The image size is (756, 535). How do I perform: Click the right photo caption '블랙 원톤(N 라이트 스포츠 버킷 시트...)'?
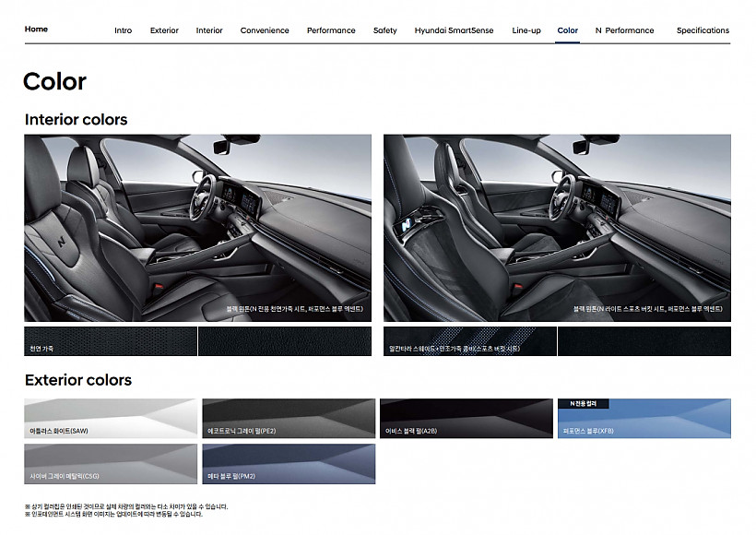[x=647, y=309]
